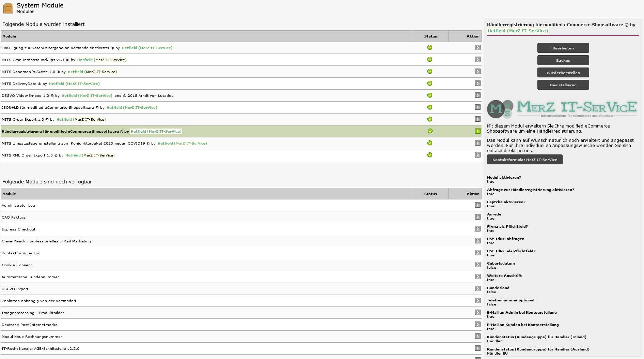Select the Administrator Log module name
The height and width of the screenshot is (359, 644).
(18, 205)
